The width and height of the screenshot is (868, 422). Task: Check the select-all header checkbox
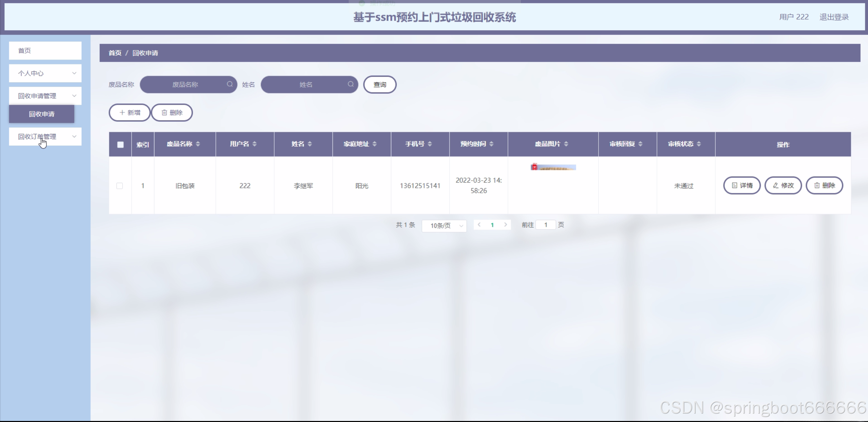[x=120, y=145]
